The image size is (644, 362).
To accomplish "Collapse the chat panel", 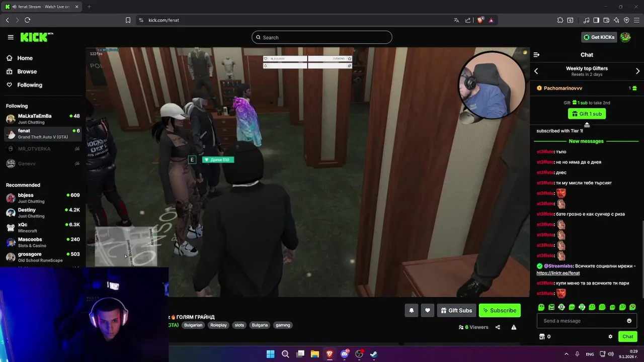I will 536,55.
